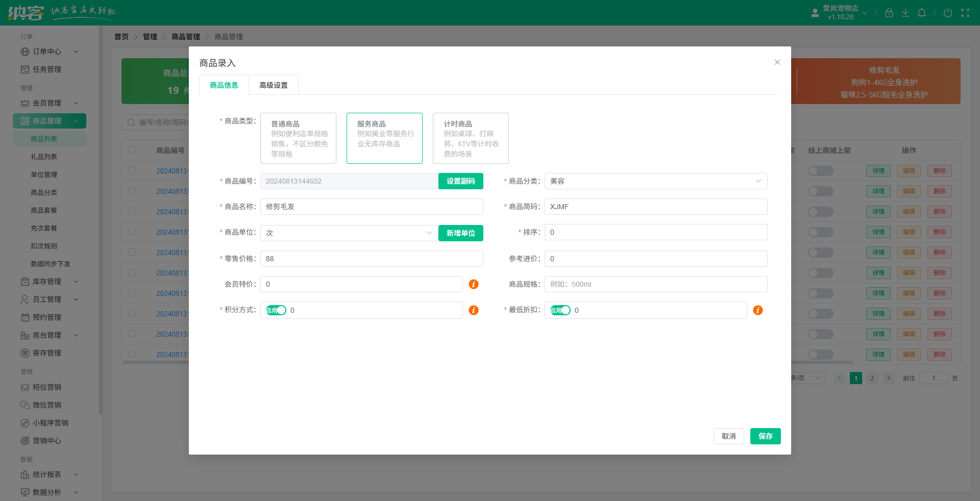980x501 pixels.
Task: Click the 取消 button
Action: (729, 436)
